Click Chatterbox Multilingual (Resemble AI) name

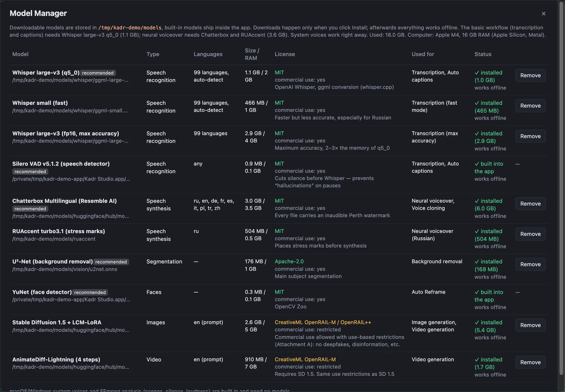(x=64, y=201)
